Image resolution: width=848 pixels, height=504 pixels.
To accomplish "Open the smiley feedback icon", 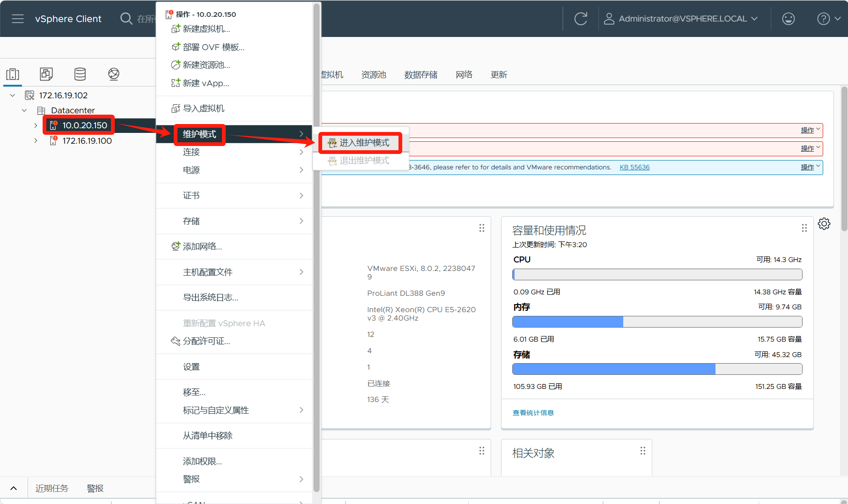I will [x=789, y=19].
